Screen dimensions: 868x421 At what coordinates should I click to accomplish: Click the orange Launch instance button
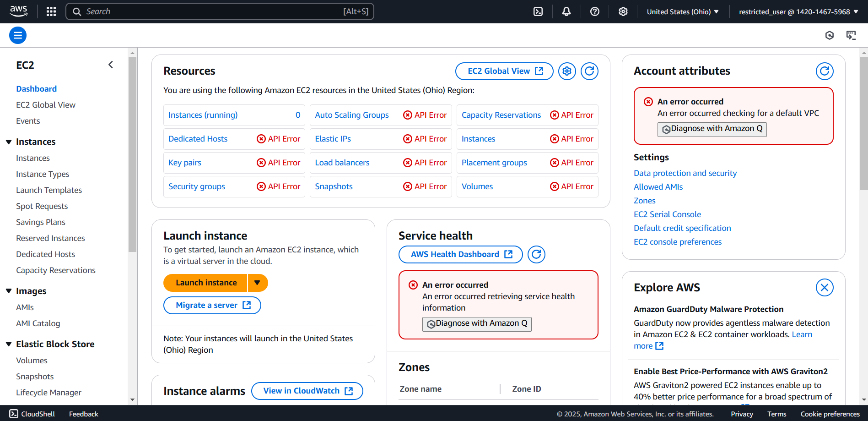click(x=205, y=283)
